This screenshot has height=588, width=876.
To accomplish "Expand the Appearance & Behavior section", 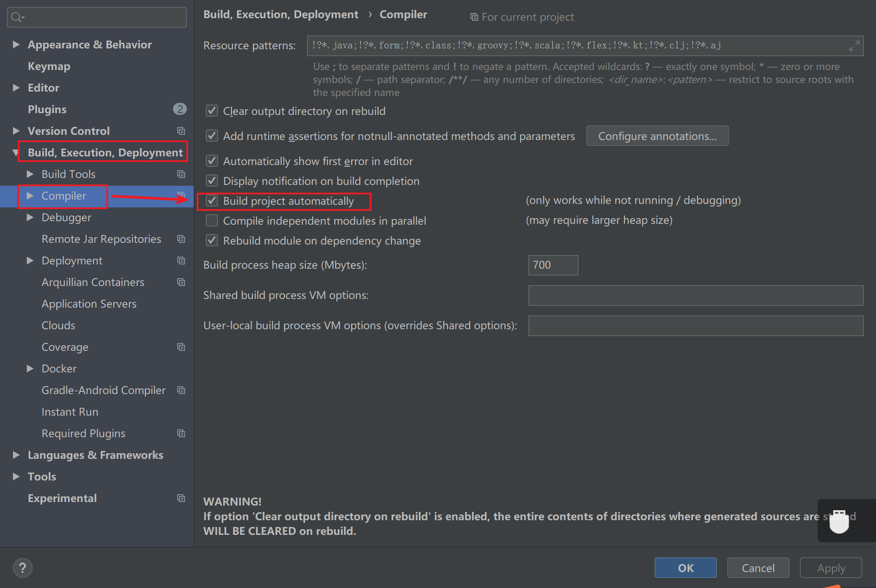I will (16, 44).
